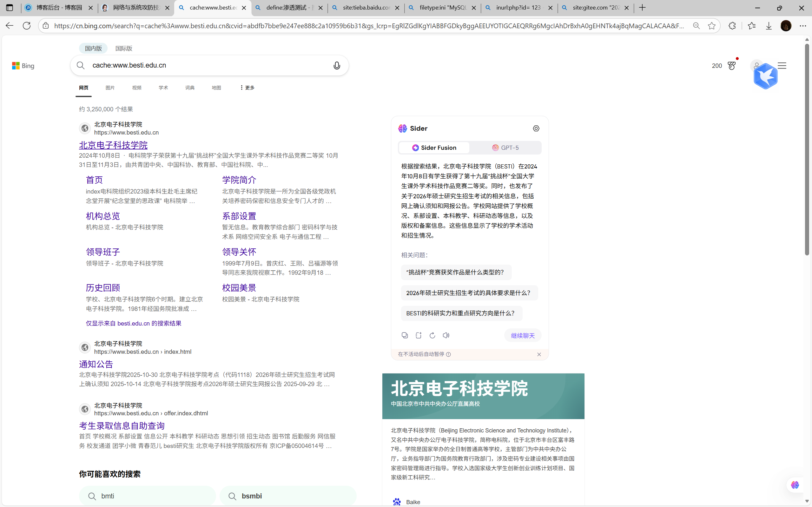Screen dimensions: 812x507
Task: Select Sider Fusion mode
Action: pyautogui.click(x=433, y=148)
